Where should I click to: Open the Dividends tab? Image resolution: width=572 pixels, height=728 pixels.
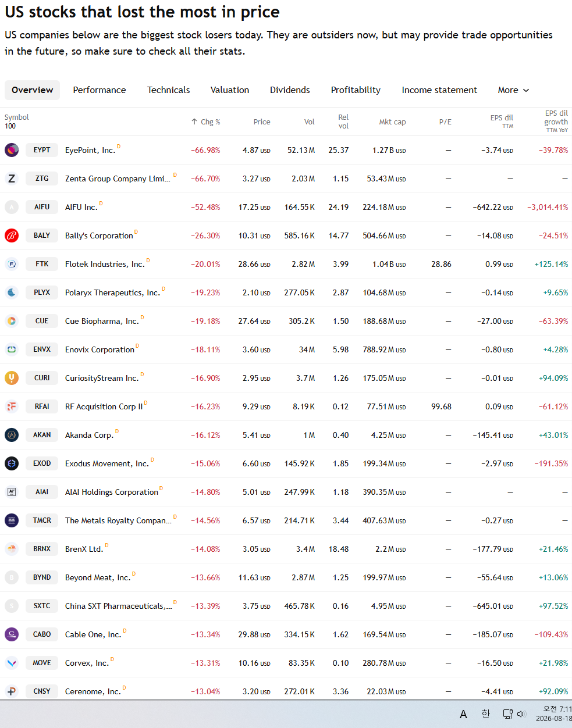(x=290, y=90)
